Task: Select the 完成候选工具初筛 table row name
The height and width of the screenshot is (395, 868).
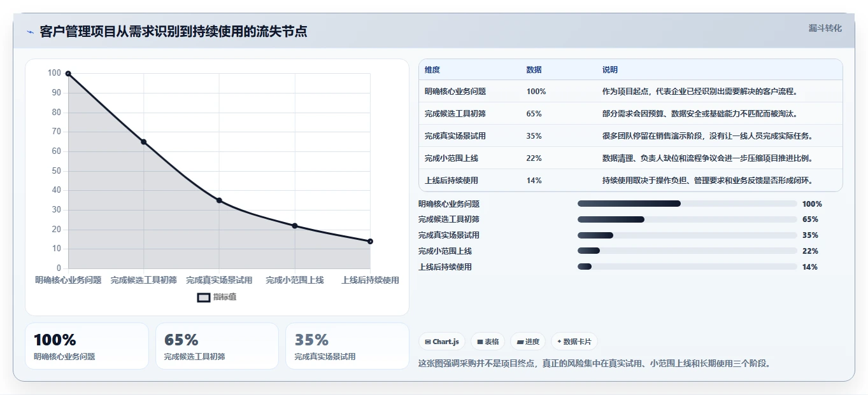Action: 455,114
